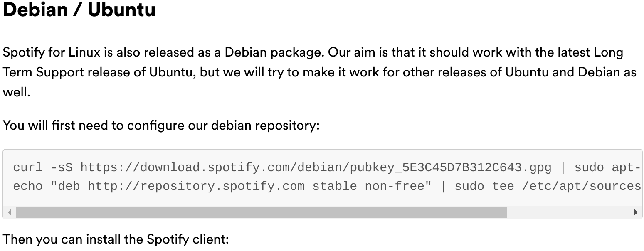Click the '/etc/apt/sources' path text
The height and width of the screenshot is (251, 644).
[x=582, y=186]
